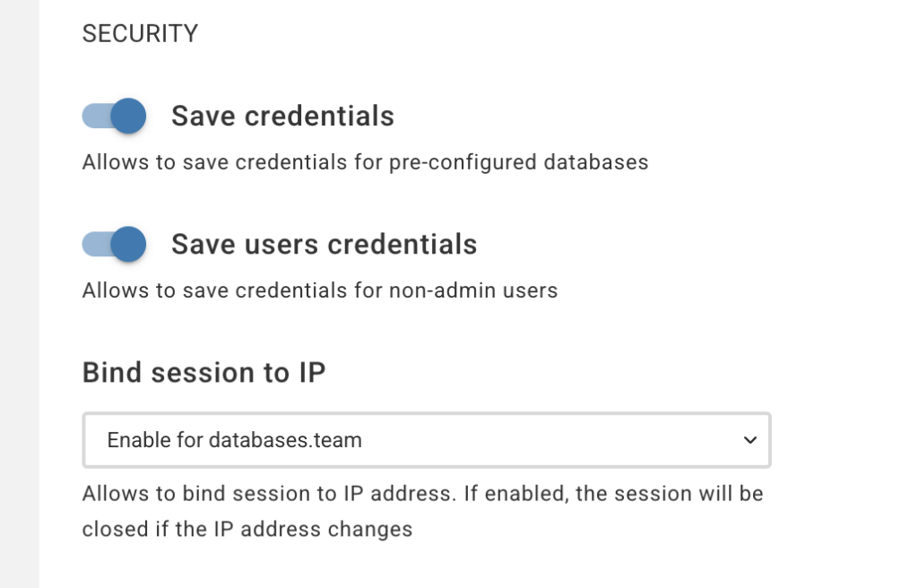Click the blue knob of Save users credentials toggle
The image size is (918, 588).
point(130,244)
